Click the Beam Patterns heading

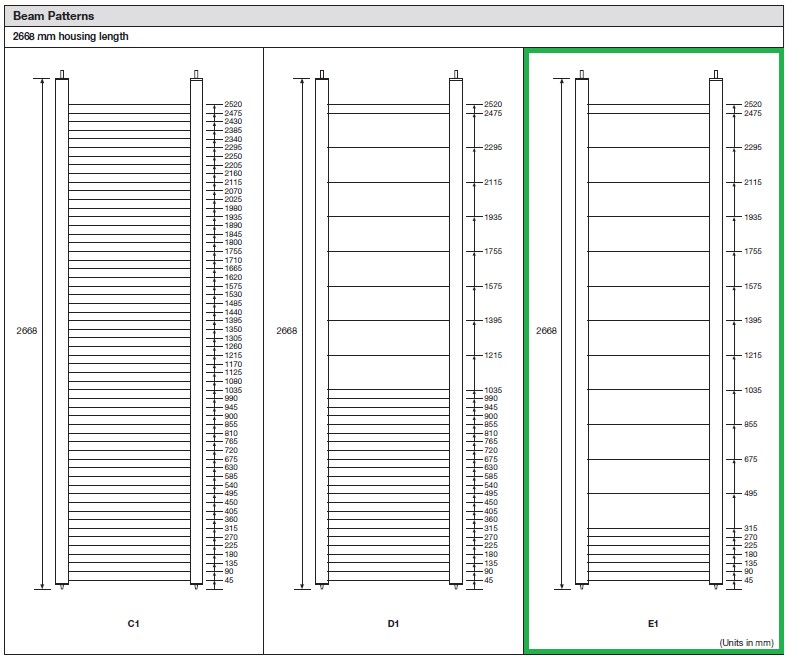coord(54,16)
